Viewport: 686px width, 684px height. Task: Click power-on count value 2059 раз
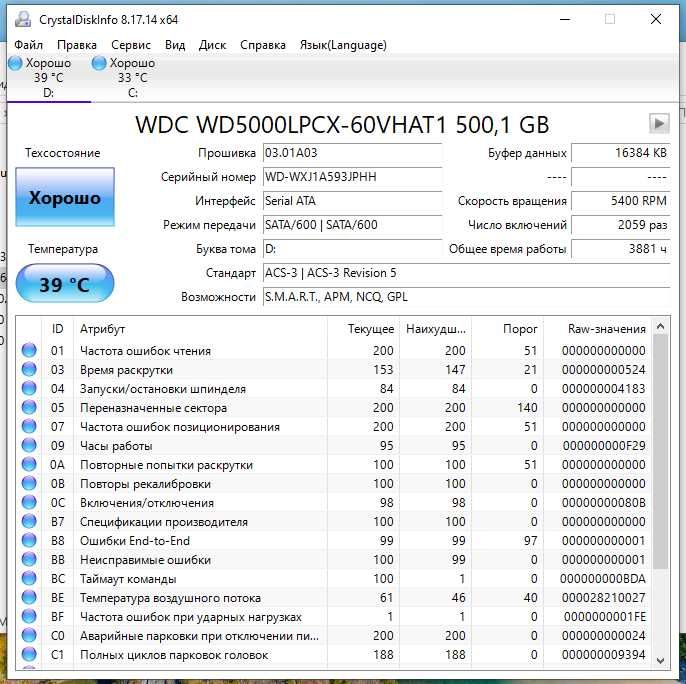620,225
